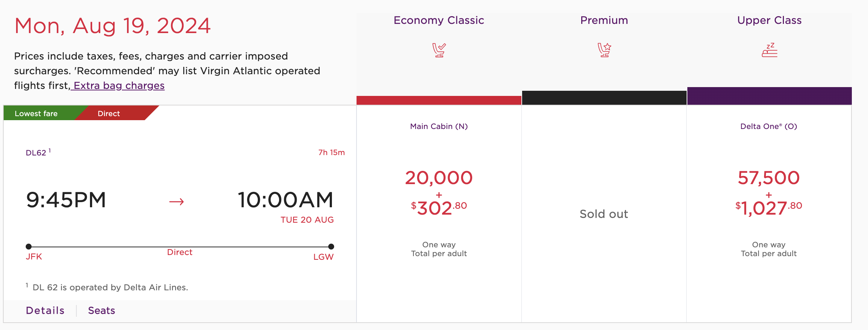Click the red Economy Classic color bar

[x=439, y=100]
